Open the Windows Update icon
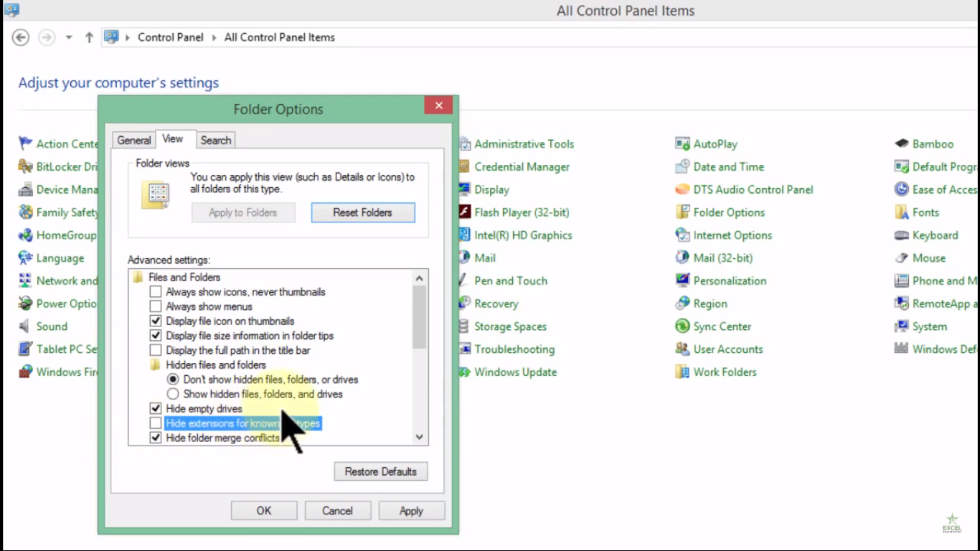The image size is (980, 551). pos(508,372)
